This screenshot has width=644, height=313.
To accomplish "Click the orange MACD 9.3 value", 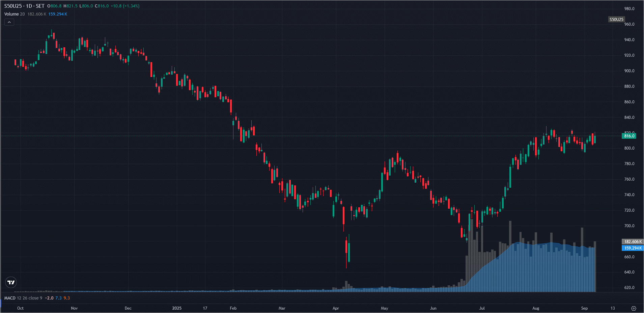I will (67, 298).
